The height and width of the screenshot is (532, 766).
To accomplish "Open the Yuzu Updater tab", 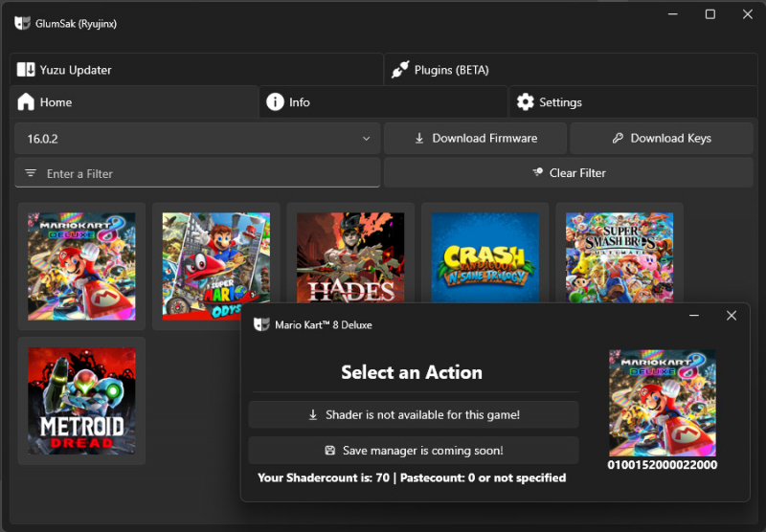I will [x=196, y=69].
